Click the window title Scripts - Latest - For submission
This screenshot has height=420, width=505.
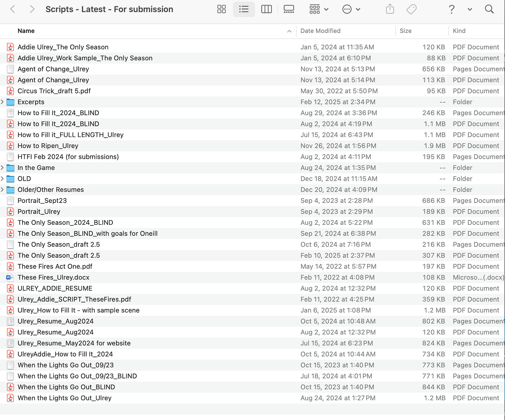coord(109,9)
